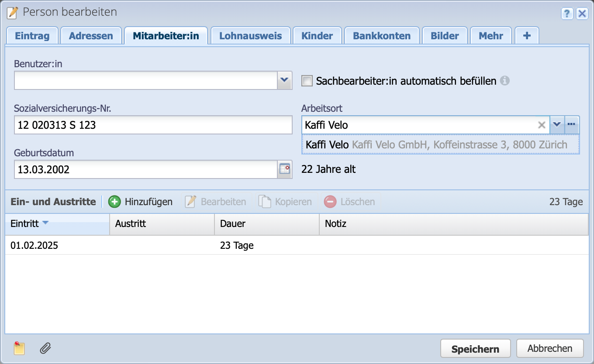This screenshot has width=594, height=364.
Task: Cancel editing via Abbrechen
Action: click(x=550, y=348)
